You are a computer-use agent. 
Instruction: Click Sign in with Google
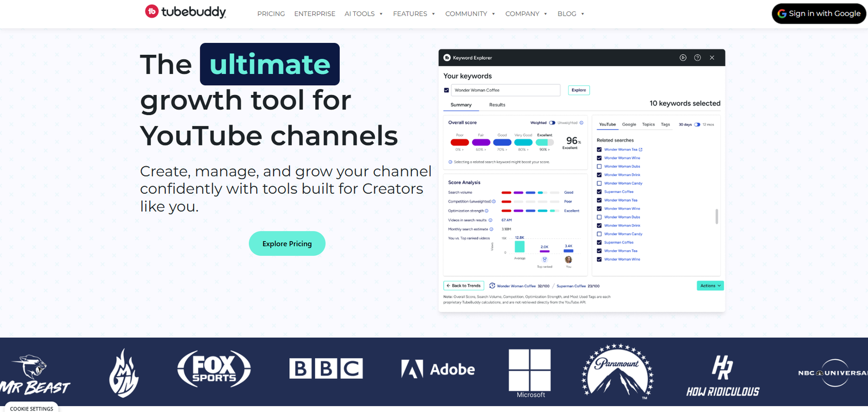point(819,14)
